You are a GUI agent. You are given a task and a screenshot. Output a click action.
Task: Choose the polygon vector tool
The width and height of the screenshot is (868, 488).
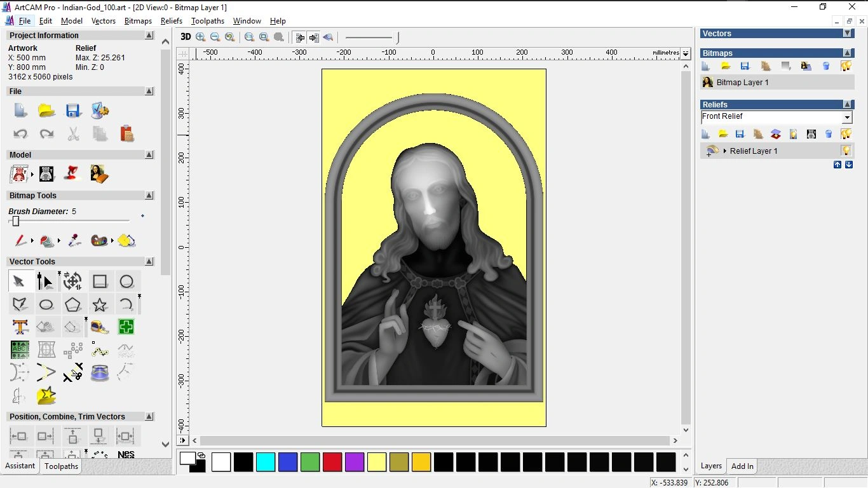coord(73,304)
